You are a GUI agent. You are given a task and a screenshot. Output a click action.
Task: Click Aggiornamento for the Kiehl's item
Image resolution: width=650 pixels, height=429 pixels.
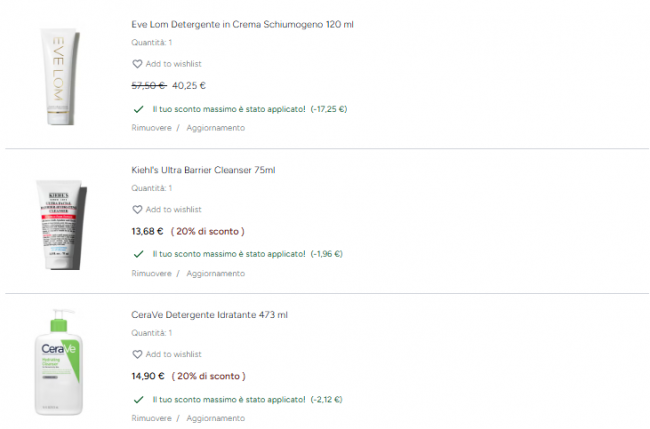(215, 273)
